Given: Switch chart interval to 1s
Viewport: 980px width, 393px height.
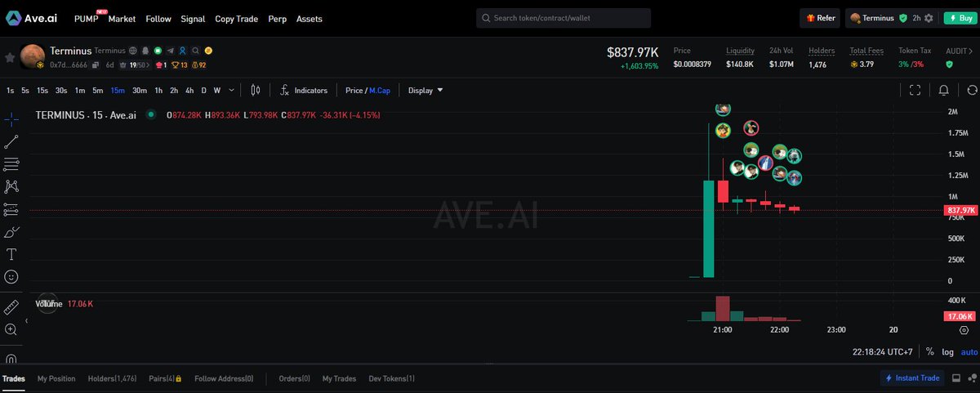Looking at the screenshot, I should pos(10,91).
